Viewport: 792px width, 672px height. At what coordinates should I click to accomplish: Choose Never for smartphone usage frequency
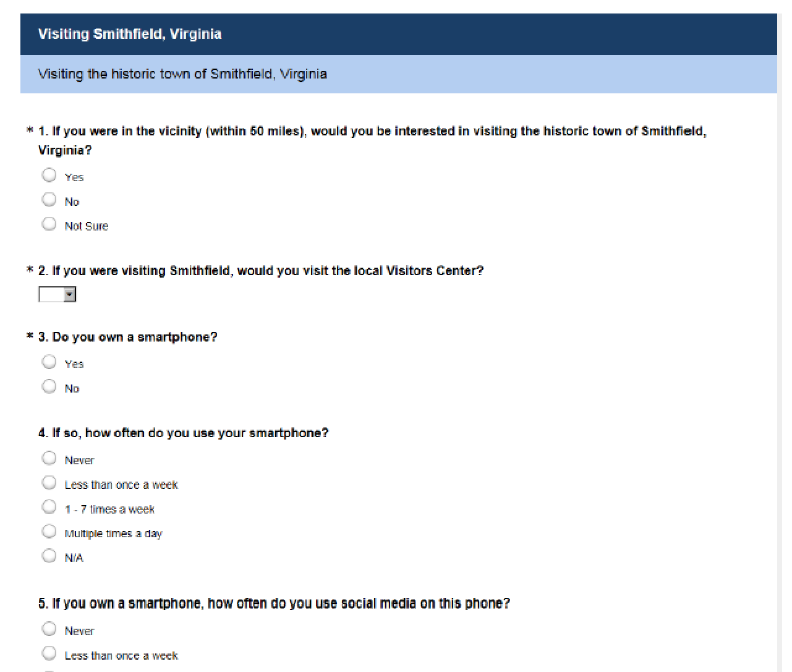click(x=49, y=458)
